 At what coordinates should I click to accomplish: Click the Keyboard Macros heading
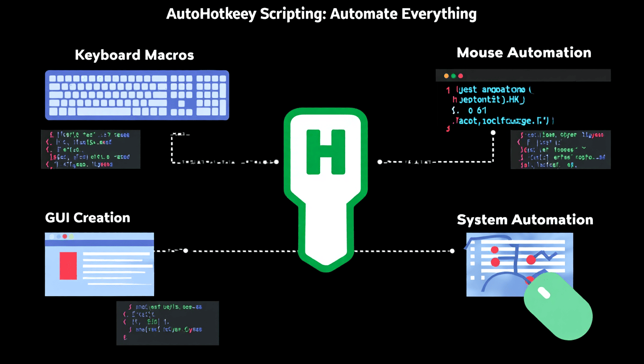(134, 55)
